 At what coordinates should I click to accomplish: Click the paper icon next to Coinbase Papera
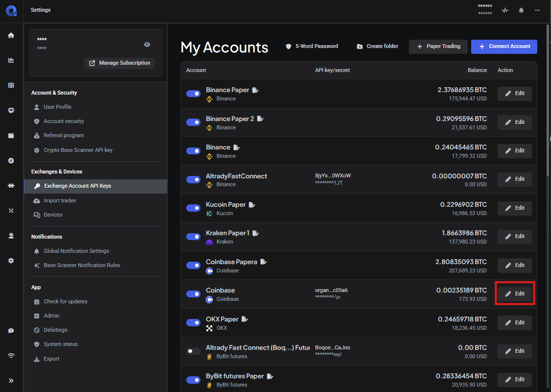[x=264, y=262]
